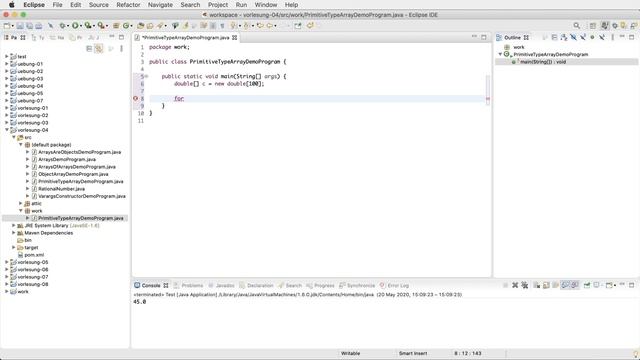
Task: Click the External Tools run icon
Action: click(100, 26)
